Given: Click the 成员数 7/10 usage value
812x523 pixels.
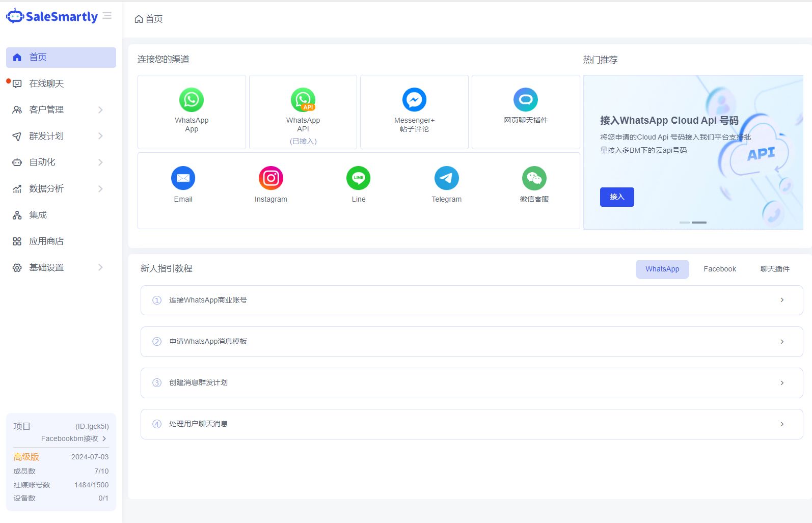Looking at the screenshot, I should [x=101, y=471].
